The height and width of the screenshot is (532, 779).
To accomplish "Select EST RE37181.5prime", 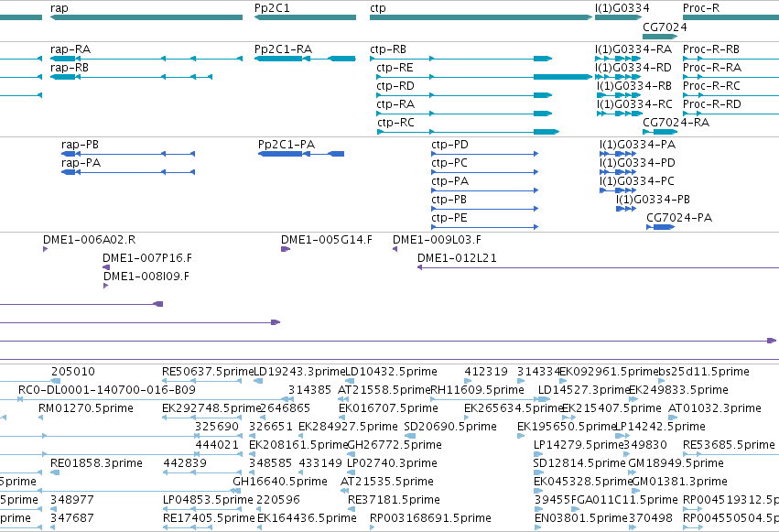I will tap(394, 500).
